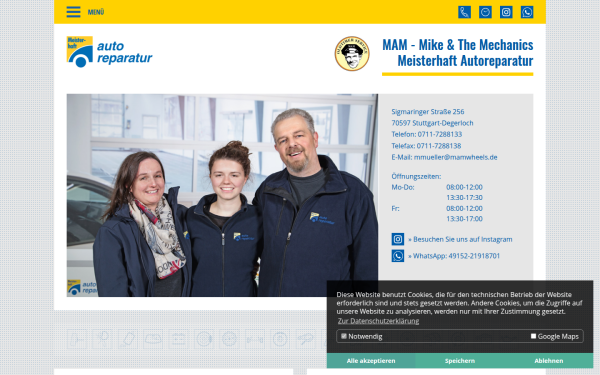600x375 pixels.
Task: Toggle the Notwendig cookie checkbox
Action: pyautogui.click(x=344, y=336)
